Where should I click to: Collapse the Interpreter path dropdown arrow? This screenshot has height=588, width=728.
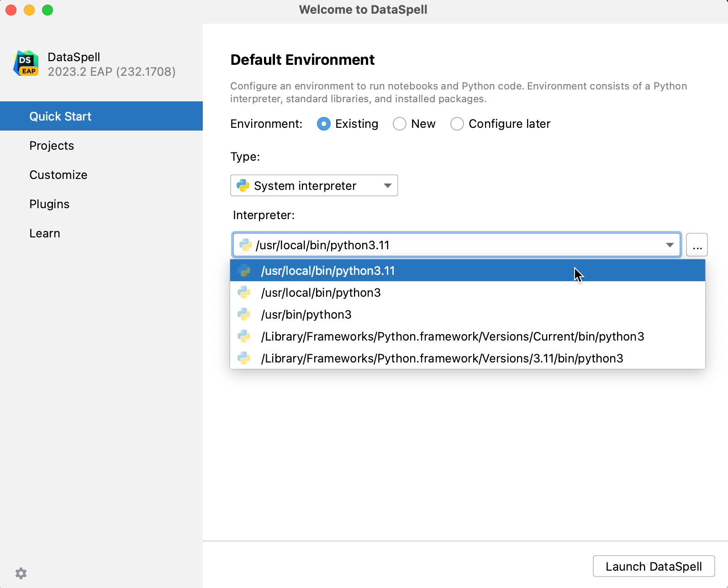point(670,245)
